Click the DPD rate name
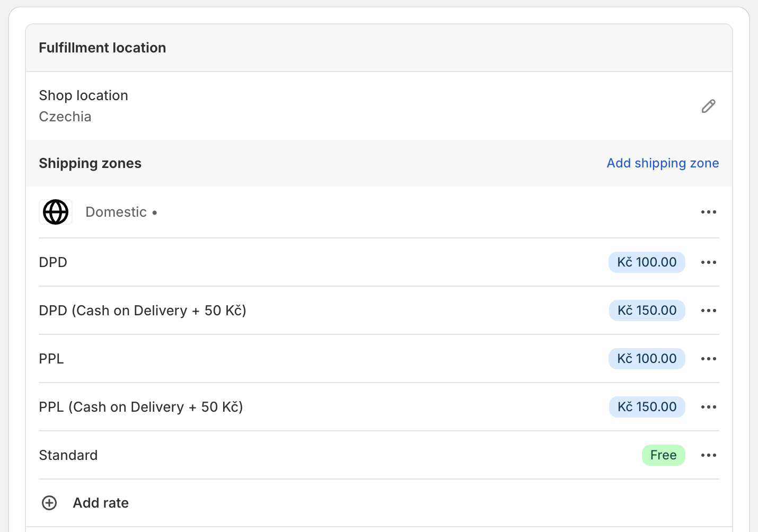 coord(53,262)
